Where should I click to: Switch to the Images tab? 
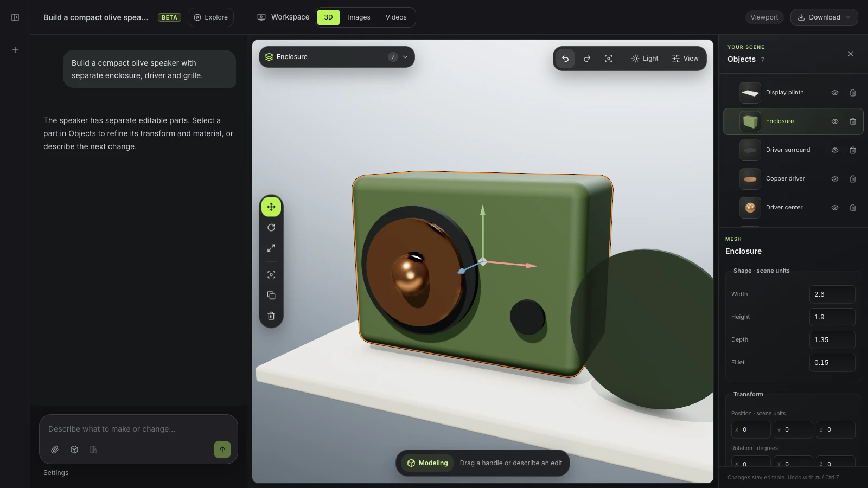pos(359,17)
